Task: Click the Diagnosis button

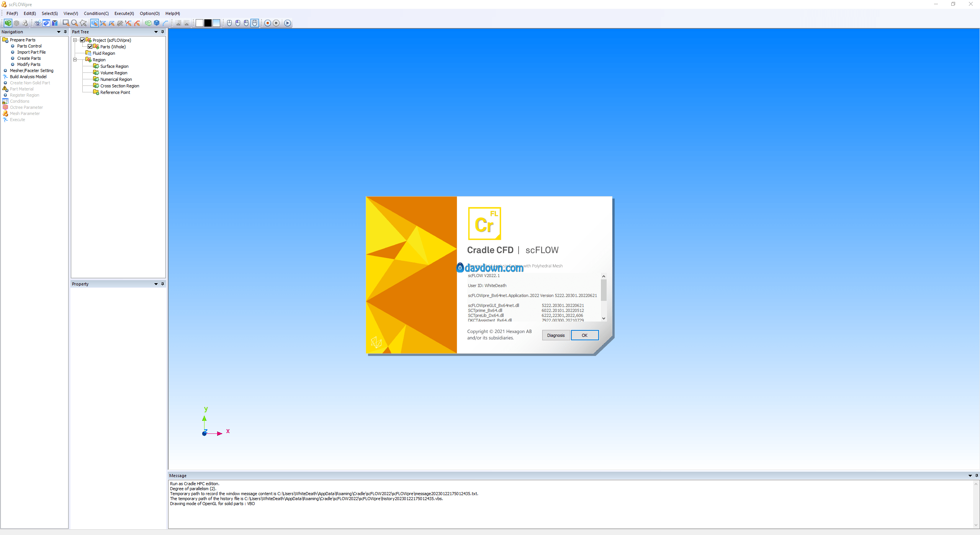Action: [x=556, y=335]
